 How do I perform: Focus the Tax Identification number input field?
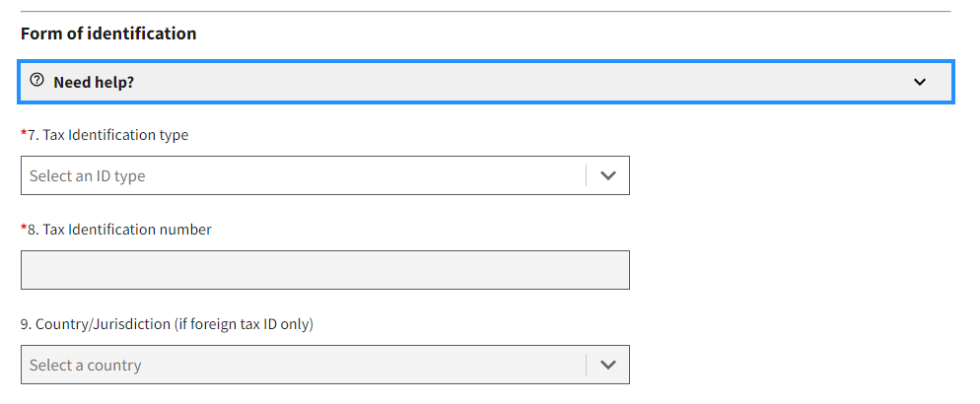tap(324, 270)
